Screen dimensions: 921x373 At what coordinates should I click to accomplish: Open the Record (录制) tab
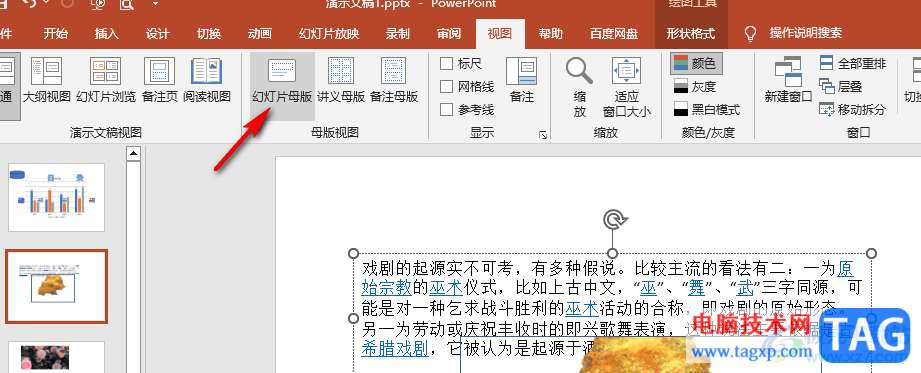[398, 34]
